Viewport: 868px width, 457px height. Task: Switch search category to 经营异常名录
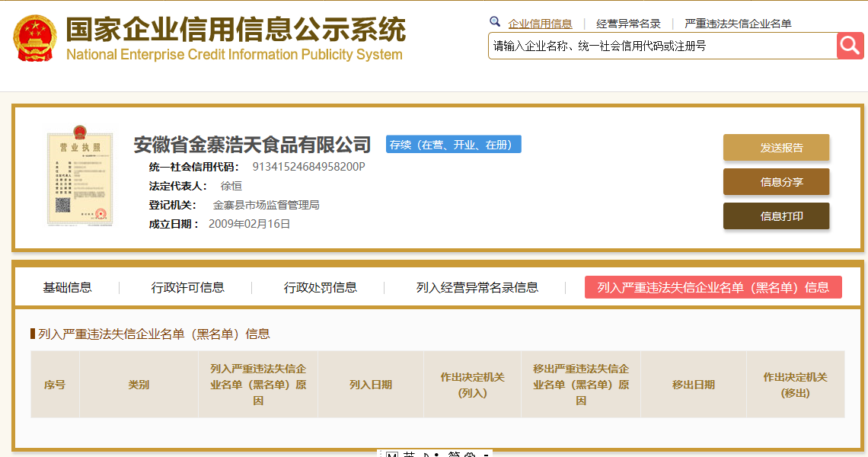coord(628,24)
